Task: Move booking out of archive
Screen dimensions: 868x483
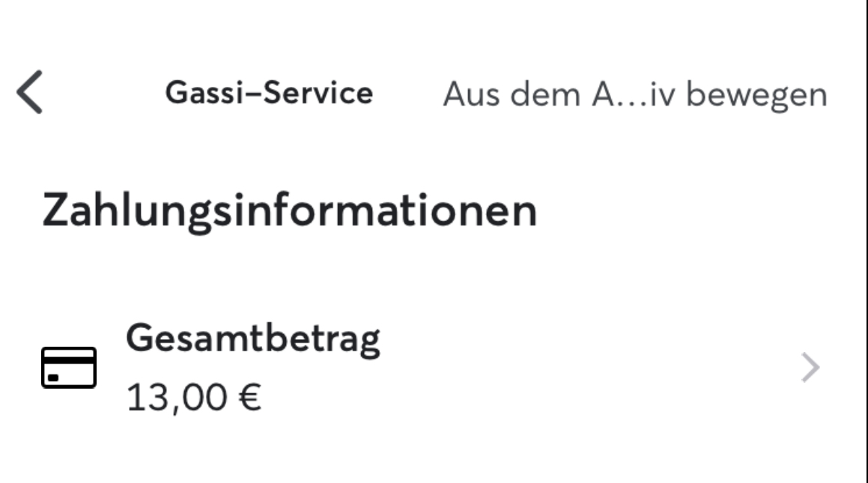Action: pos(635,94)
